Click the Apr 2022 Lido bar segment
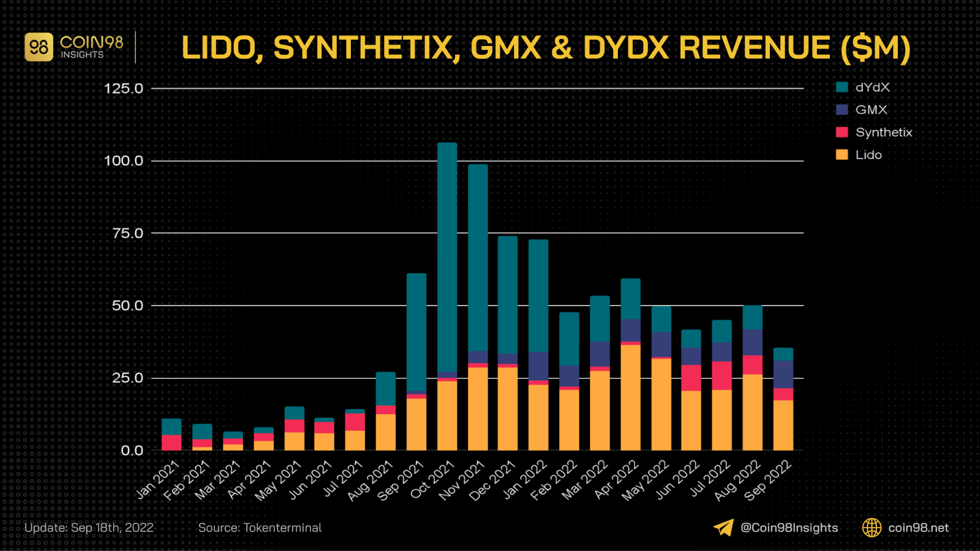Image resolution: width=980 pixels, height=551 pixels. click(631, 397)
